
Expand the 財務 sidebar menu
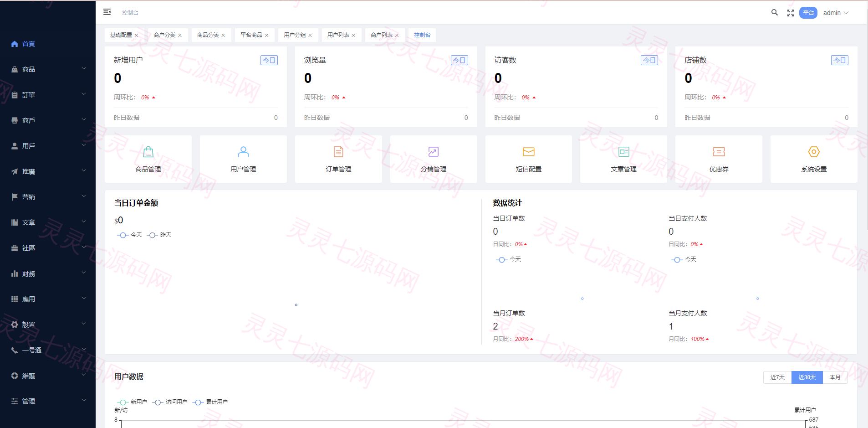click(x=48, y=273)
